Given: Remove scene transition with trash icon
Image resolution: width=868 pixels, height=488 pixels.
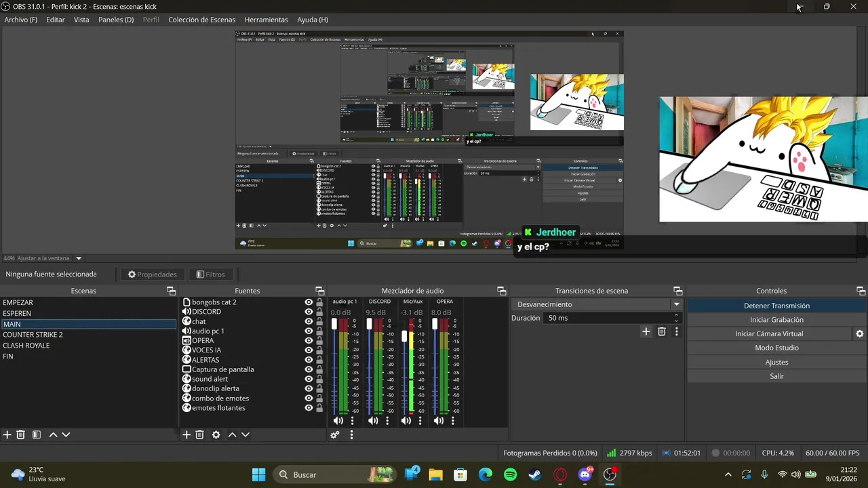Looking at the screenshot, I should tap(662, 331).
